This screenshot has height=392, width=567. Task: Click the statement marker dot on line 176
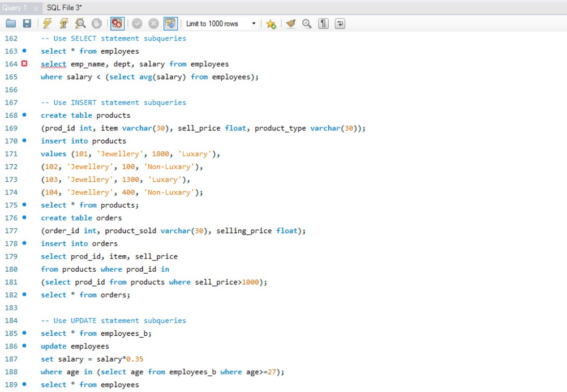pos(24,218)
